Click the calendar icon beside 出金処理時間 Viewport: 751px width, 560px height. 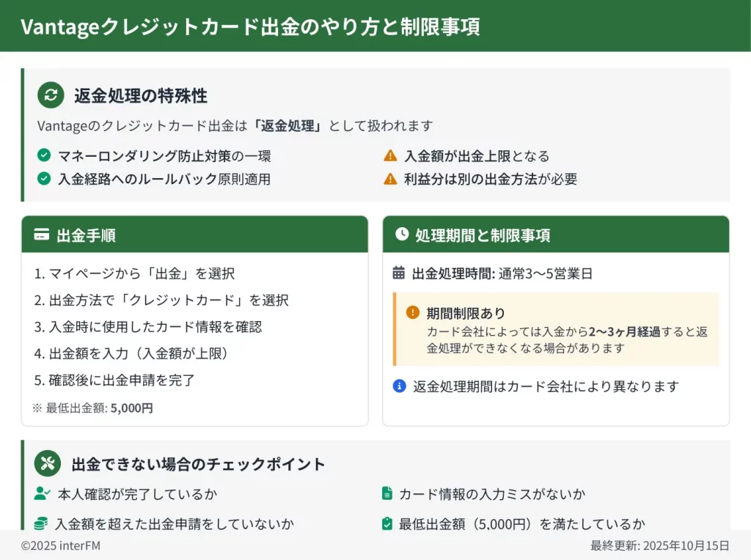399,273
